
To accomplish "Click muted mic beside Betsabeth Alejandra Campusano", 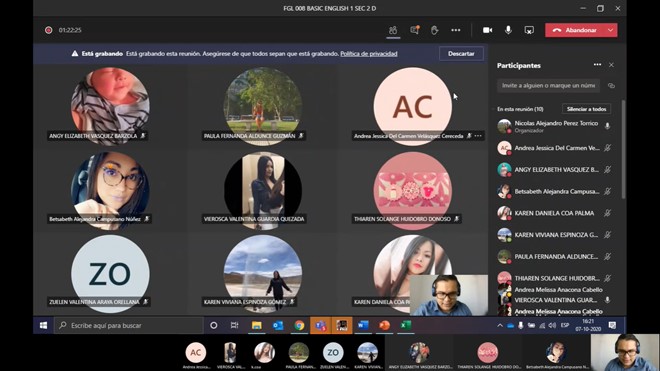I will click(607, 191).
